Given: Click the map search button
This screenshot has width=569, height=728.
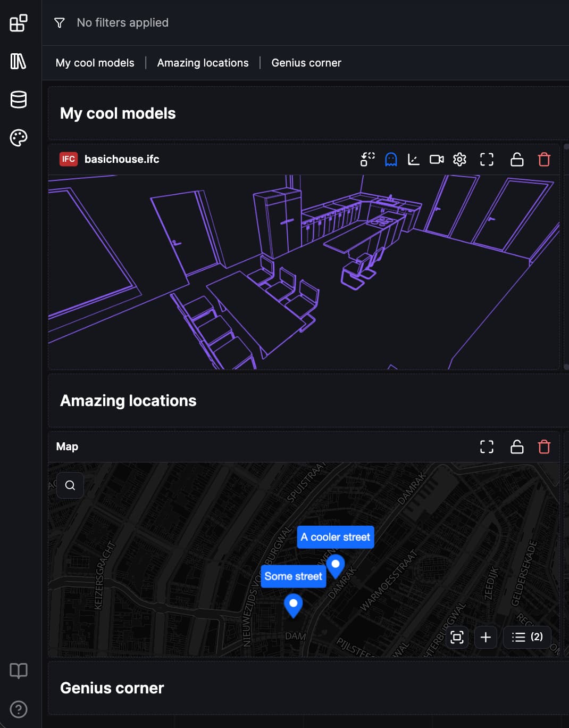Looking at the screenshot, I should (70, 485).
